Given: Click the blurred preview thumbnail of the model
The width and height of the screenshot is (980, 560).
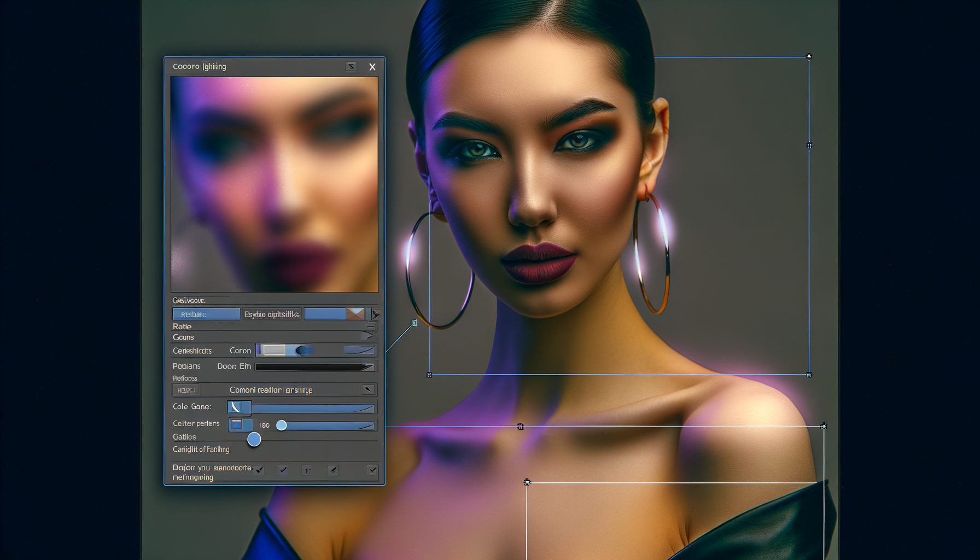Looking at the screenshot, I should [x=273, y=184].
